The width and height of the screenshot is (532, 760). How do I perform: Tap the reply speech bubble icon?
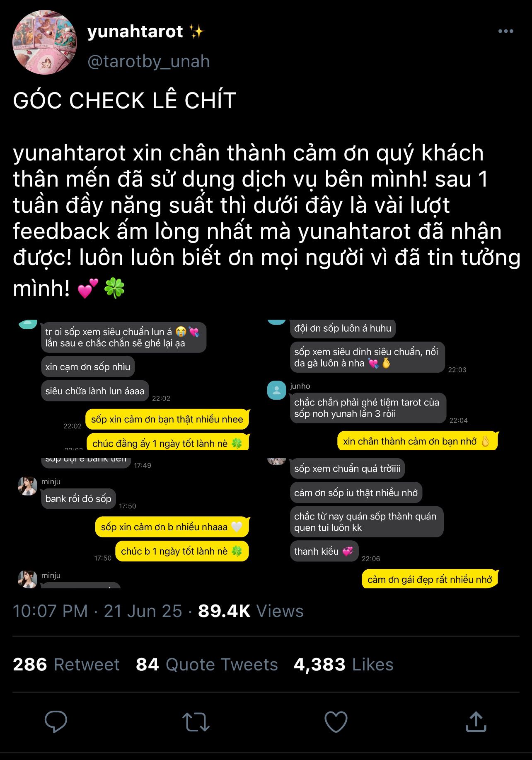(x=56, y=721)
